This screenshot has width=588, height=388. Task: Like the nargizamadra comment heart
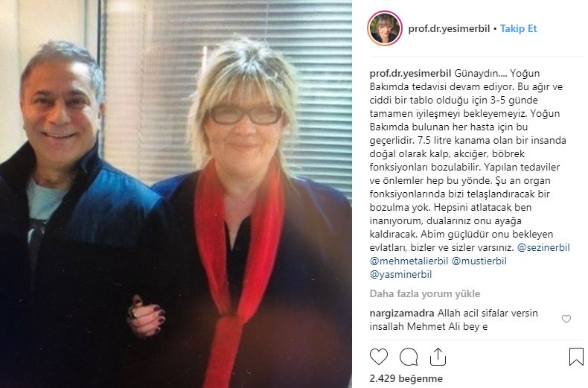[566, 319]
